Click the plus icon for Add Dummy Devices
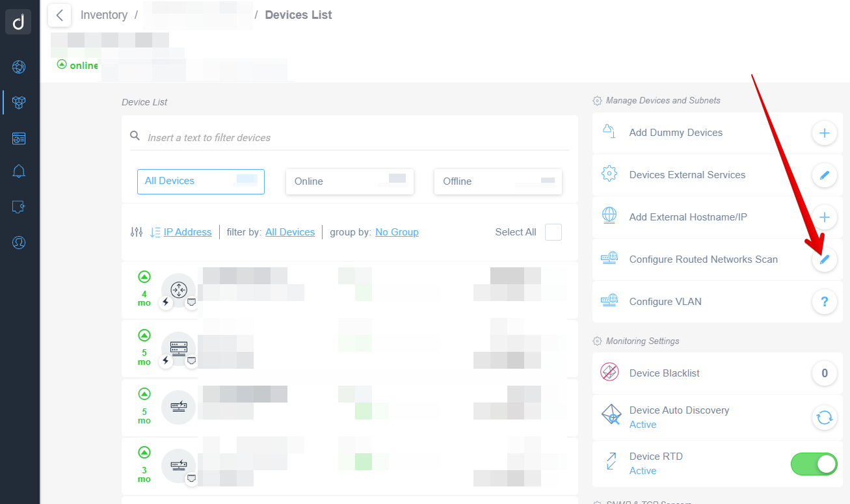This screenshot has height=504, width=850. (x=824, y=133)
